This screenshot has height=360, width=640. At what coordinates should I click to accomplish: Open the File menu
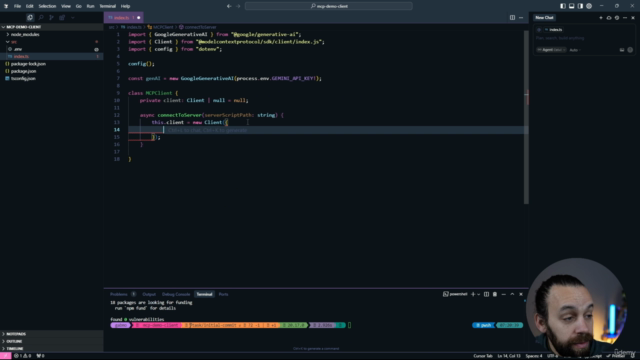pos(17,6)
